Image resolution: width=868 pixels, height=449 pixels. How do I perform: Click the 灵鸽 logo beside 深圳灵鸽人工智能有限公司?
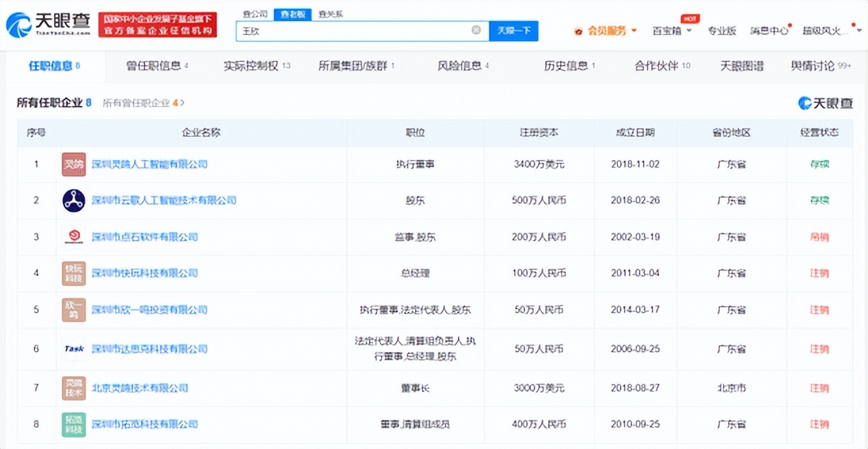coord(73,164)
